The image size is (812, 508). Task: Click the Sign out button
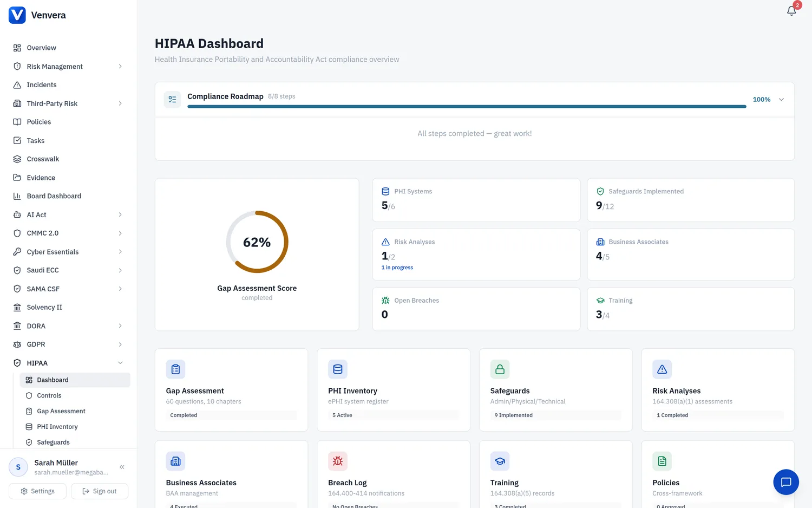(100, 491)
